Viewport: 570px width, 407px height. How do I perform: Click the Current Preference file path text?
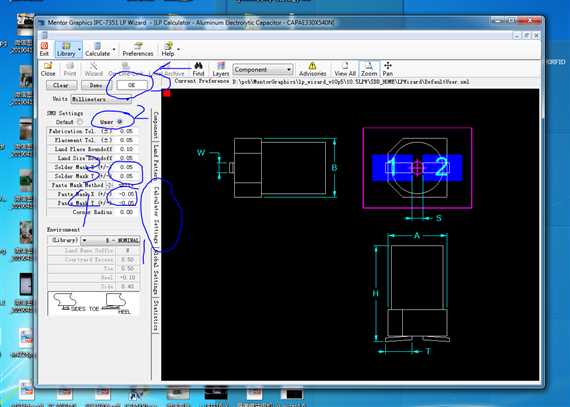351,82
